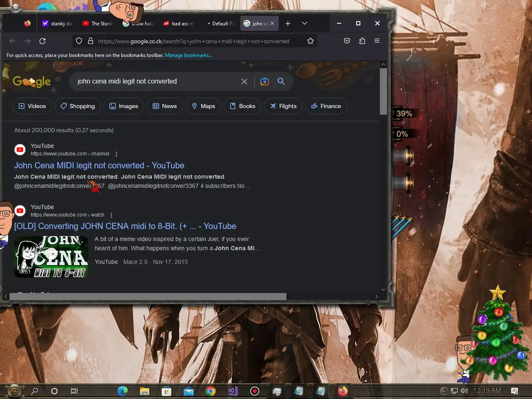Filter results by News
532x399 pixels.
point(165,106)
